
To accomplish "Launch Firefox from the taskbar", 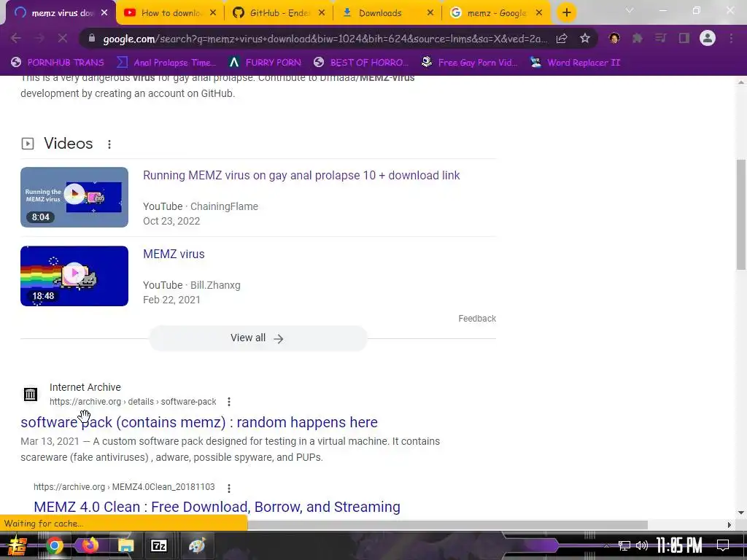I will (x=90, y=544).
